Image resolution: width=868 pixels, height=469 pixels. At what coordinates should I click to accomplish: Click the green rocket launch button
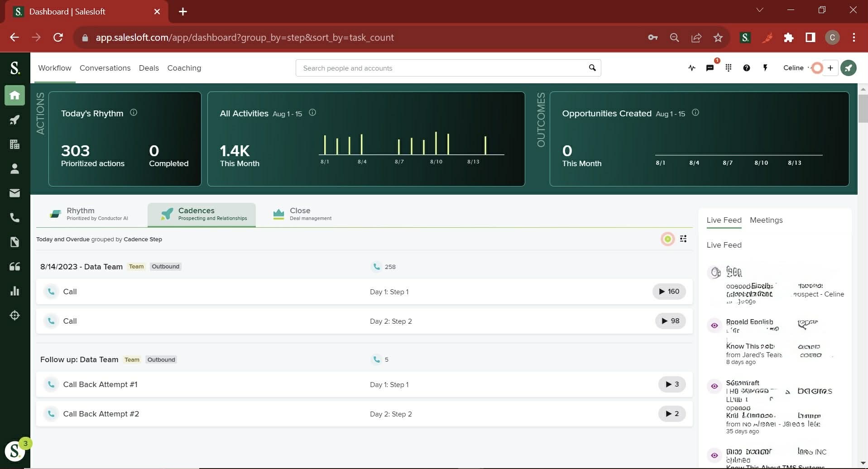coord(849,68)
